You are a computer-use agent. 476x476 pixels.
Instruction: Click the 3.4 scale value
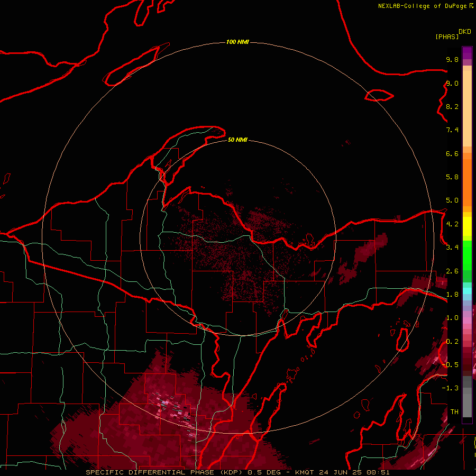452,248
